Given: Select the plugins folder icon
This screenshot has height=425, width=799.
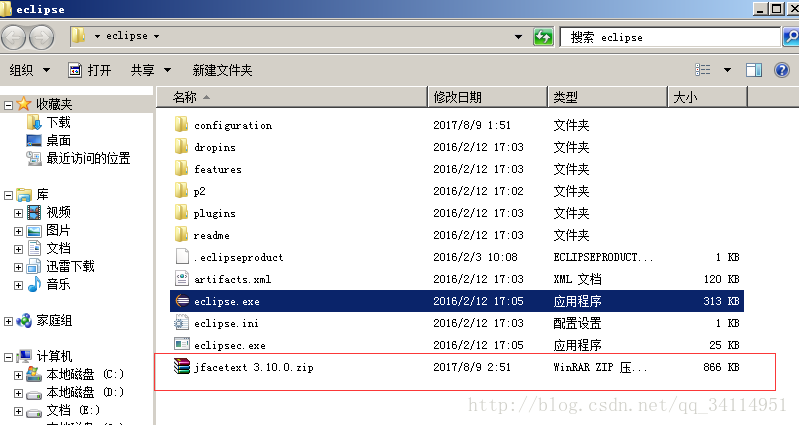Looking at the screenshot, I should pos(181,212).
